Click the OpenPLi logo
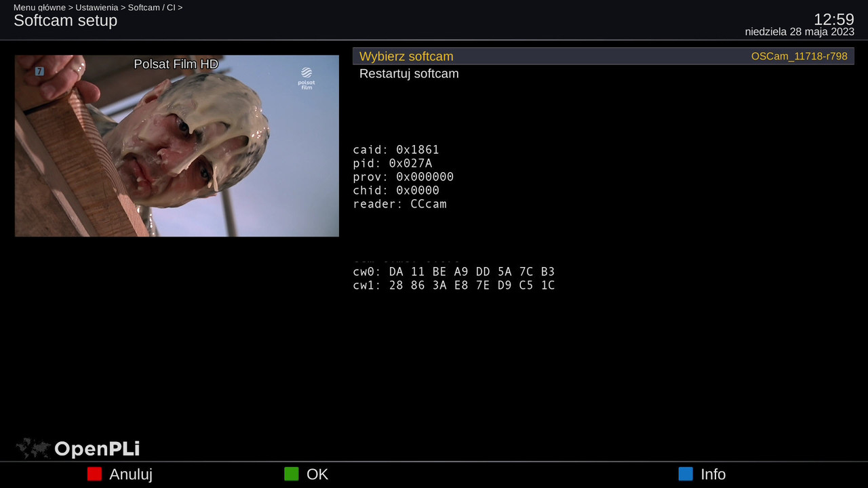Image resolution: width=868 pixels, height=488 pixels. [x=78, y=448]
